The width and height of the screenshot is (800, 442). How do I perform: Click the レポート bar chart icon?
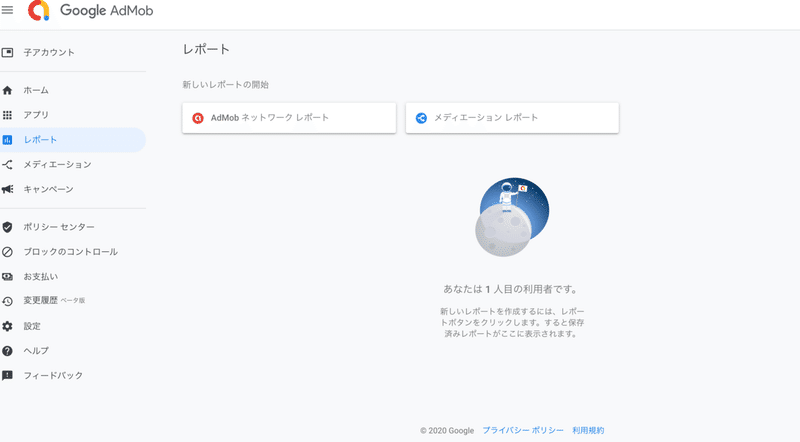click(7, 140)
